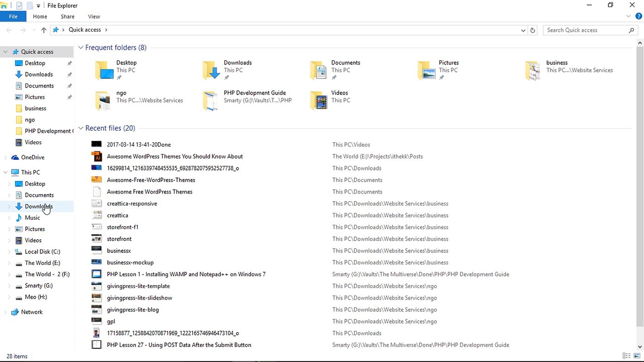Expand the OneDrive tree node
The image size is (644, 362).
[x=6, y=157]
